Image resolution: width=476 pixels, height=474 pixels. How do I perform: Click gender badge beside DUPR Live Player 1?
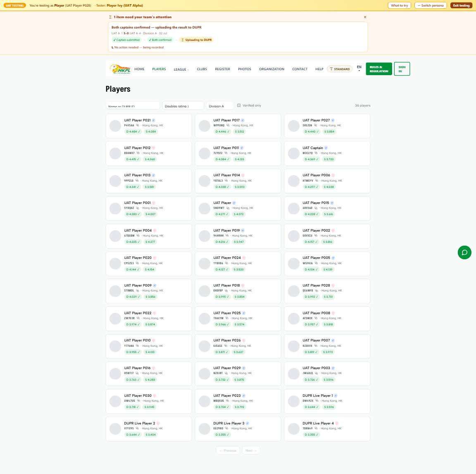tap(336, 396)
